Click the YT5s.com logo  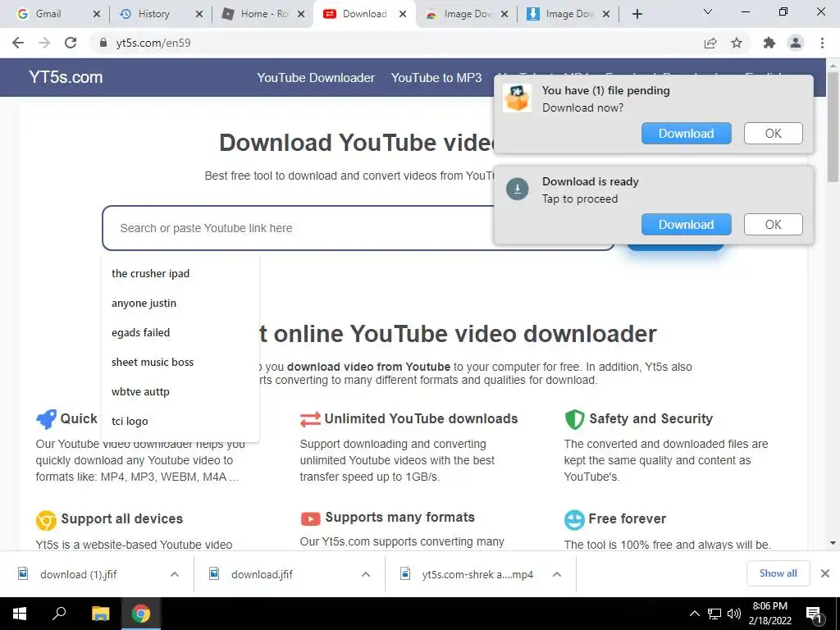[66, 77]
